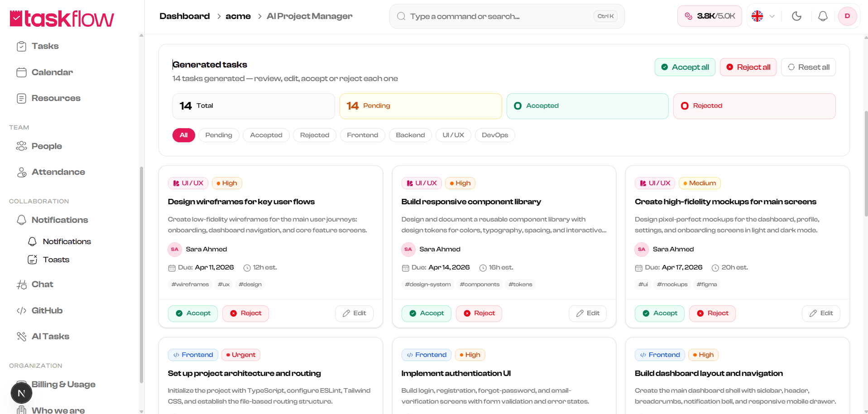Open Set up project architecture and routing title
Image resolution: width=868 pixels, height=414 pixels.
pyautogui.click(x=244, y=374)
